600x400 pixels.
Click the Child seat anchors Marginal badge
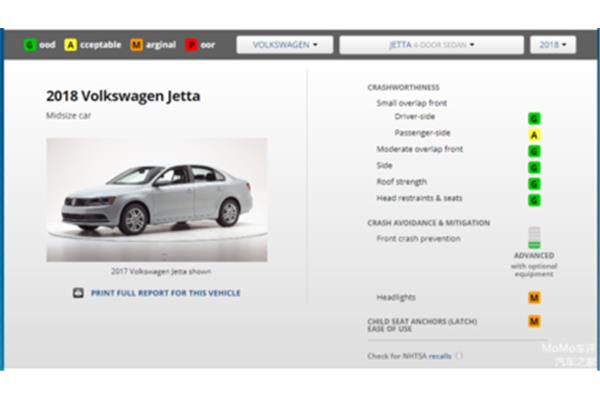point(534,322)
